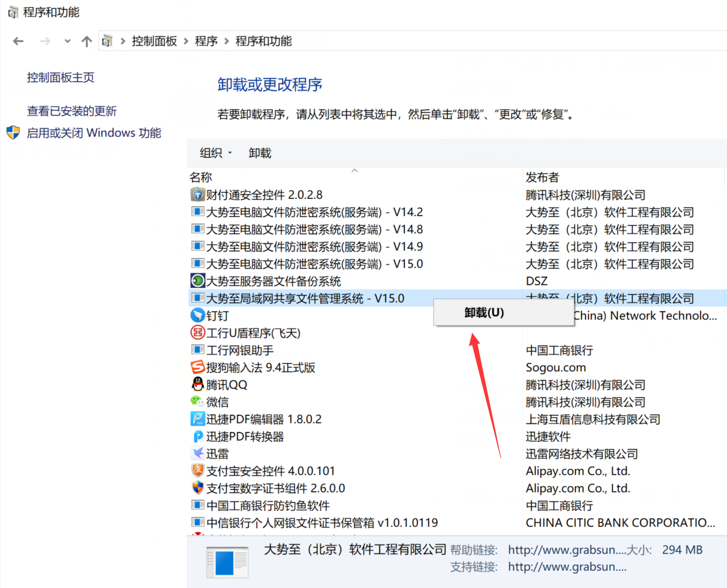
Task: Go back with the left arrow button
Action: (18, 41)
